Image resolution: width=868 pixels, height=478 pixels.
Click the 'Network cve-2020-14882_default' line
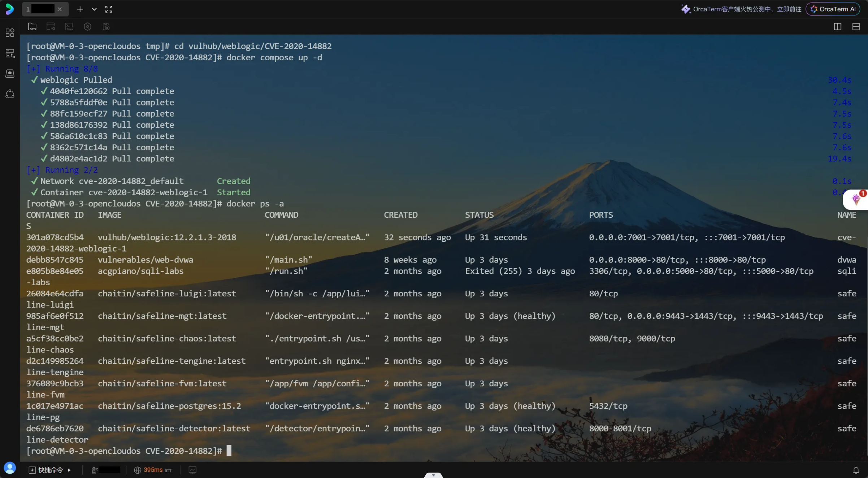107,181
